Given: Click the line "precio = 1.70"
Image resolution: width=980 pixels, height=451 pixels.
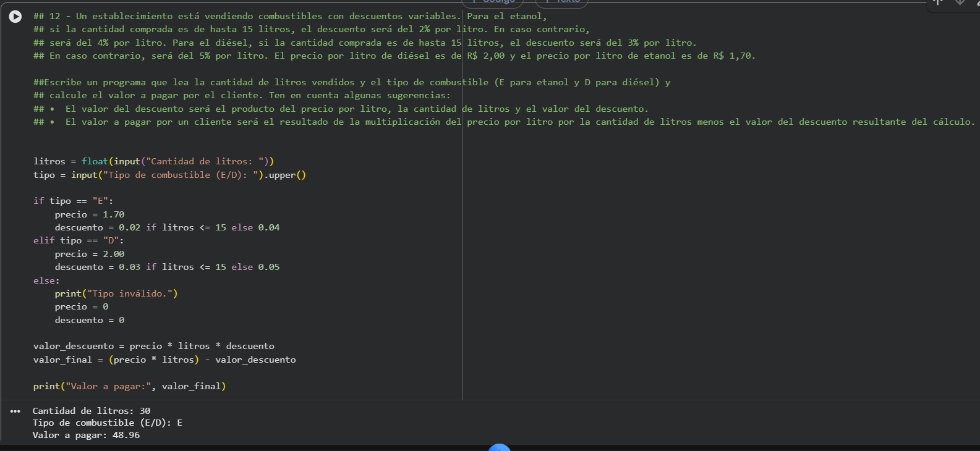Looking at the screenshot, I should [90, 214].
